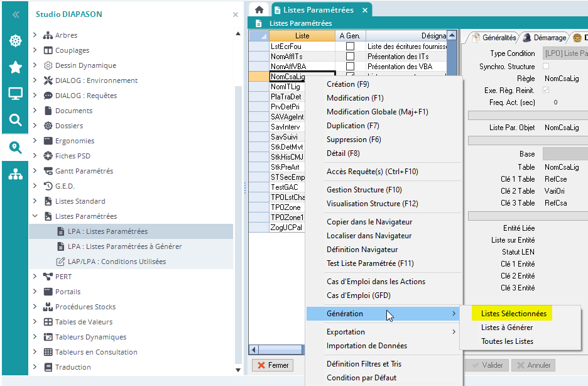Toggle the Synchro. Structure checkbox

(x=545, y=66)
